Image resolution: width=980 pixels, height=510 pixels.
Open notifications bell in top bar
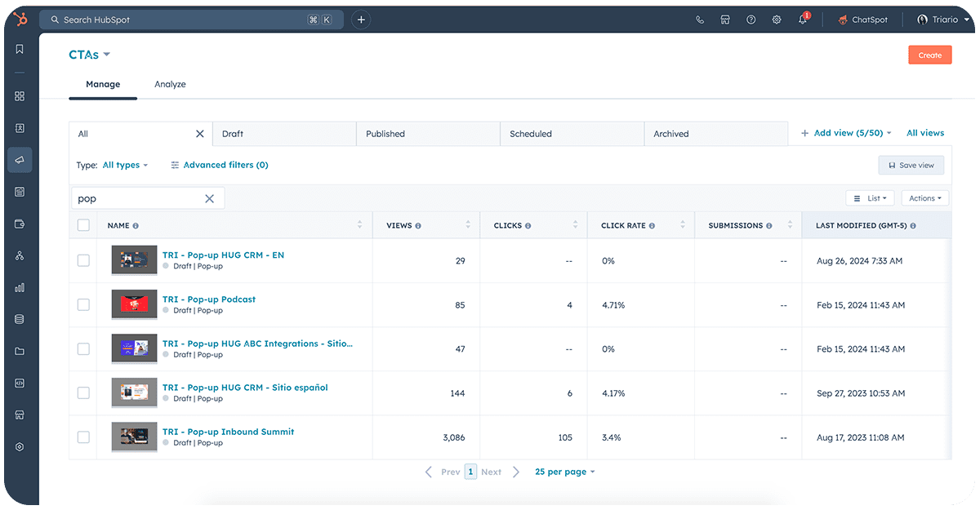(x=803, y=19)
